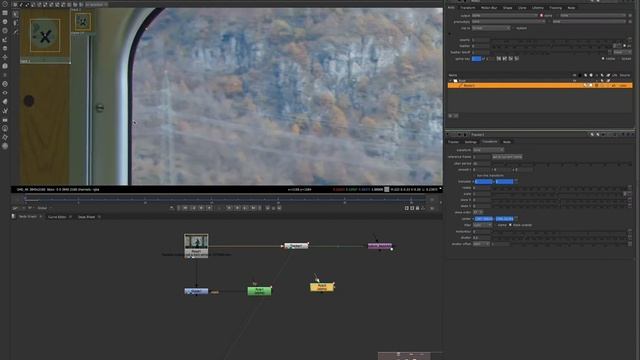Toggle the replace checkbox in Roto panel
640x360 pixels.
coord(513,28)
